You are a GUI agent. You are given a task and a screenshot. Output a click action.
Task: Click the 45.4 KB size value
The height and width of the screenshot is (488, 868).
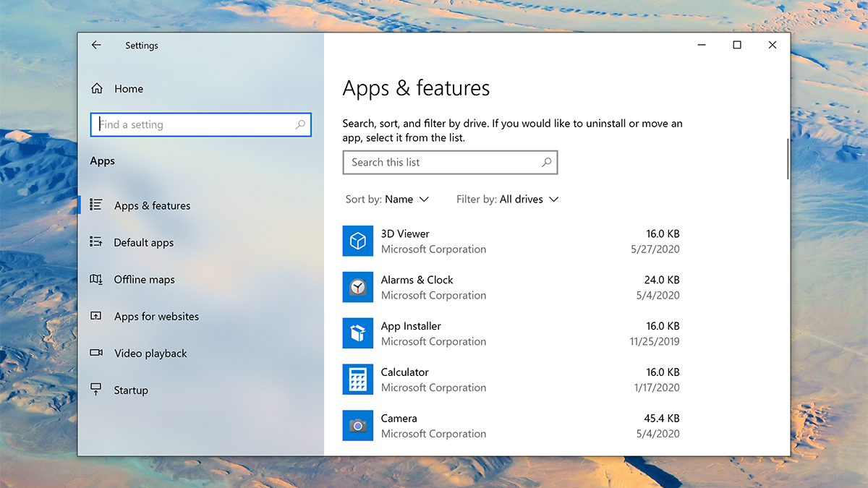pos(663,419)
